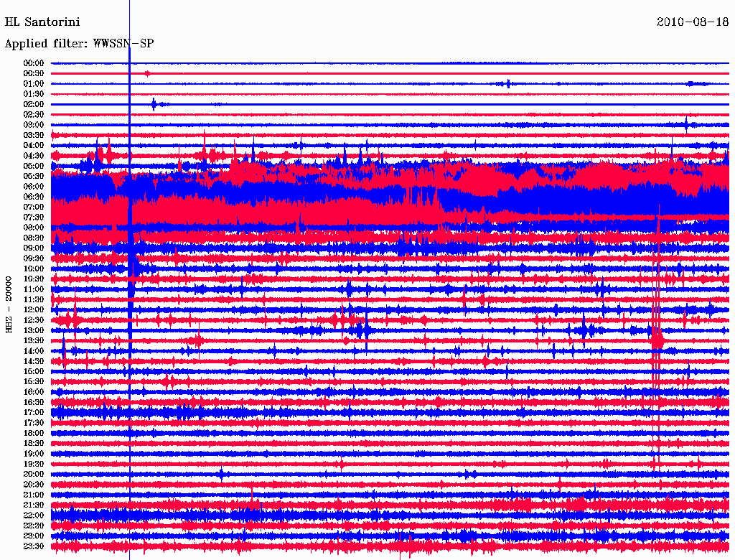This screenshot has width=735, height=560.
Task: Click the HHZ - 20000 axis label
Action: point(9,305)
